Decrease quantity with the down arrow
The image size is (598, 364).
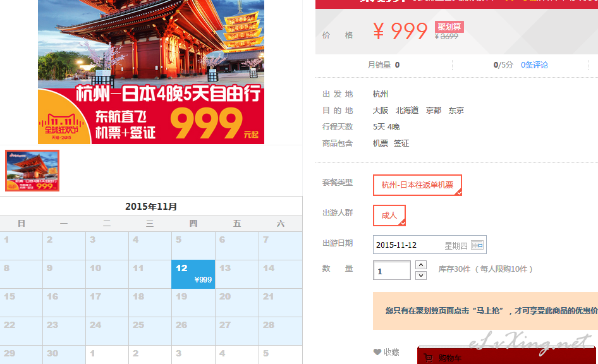point(420,275)
